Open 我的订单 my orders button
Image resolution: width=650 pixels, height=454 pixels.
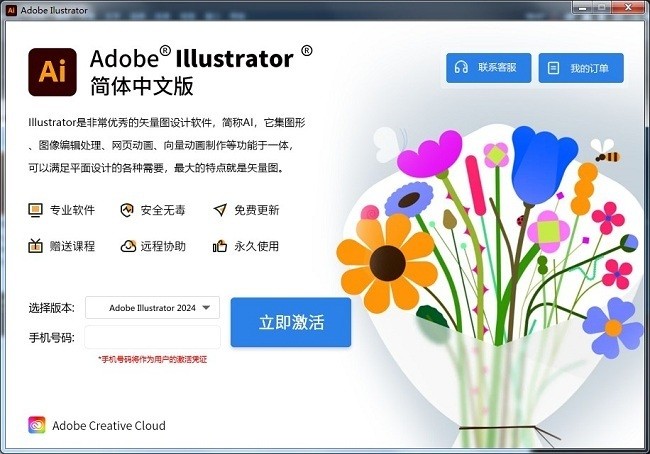click(581, 68)
